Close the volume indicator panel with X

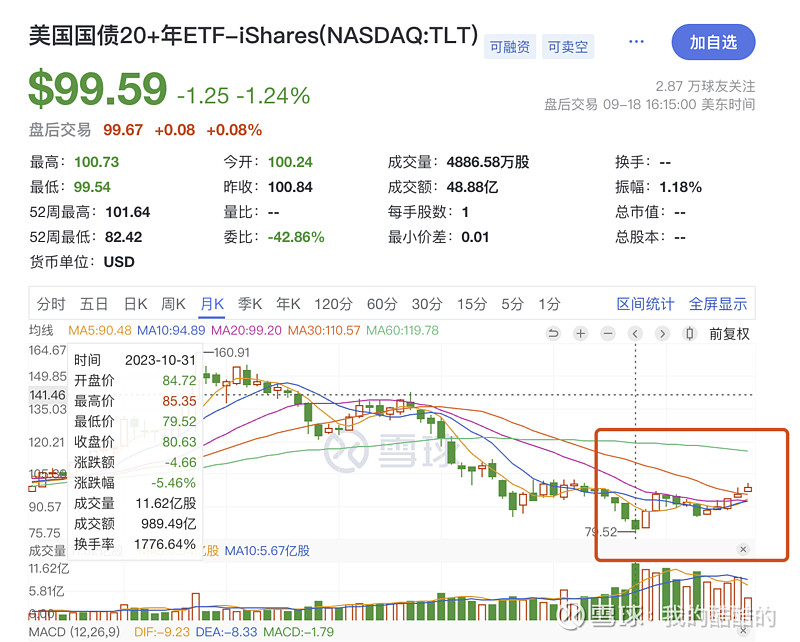(x=743, y=549)
